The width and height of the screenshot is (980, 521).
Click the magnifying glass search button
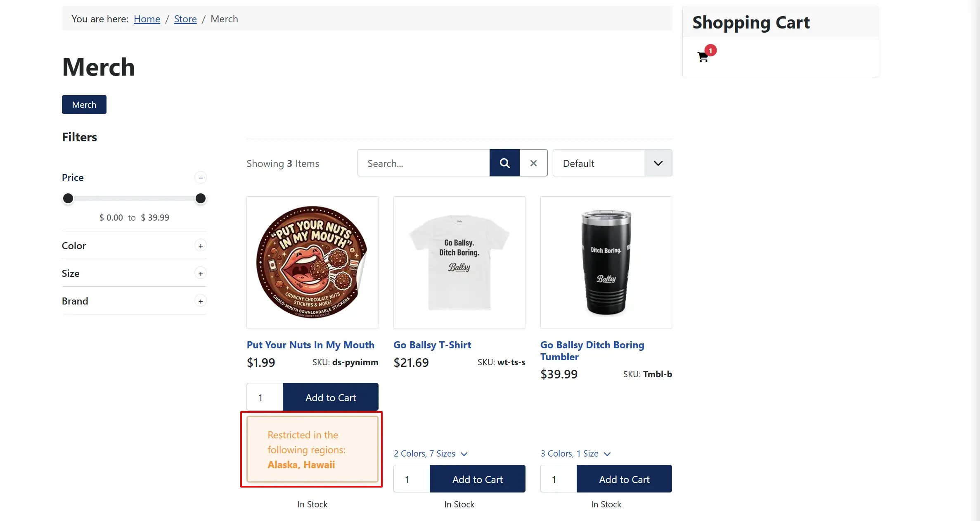coord(504,163)
